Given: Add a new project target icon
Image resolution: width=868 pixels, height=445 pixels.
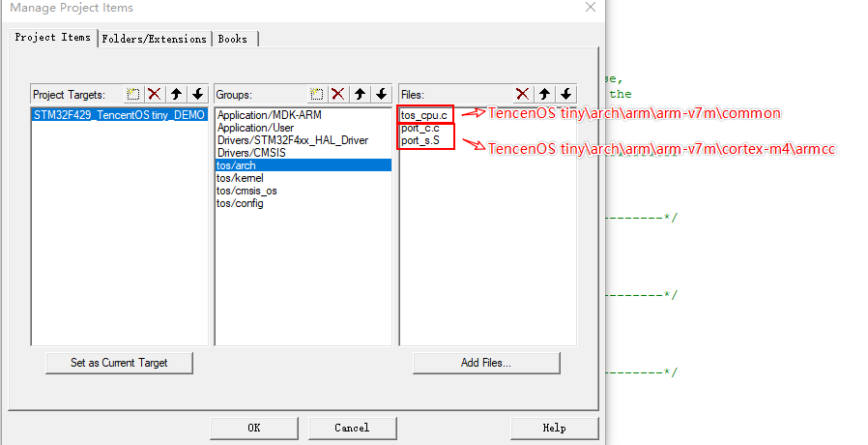Looking at the screenshot, I should [x=132, y=94].
